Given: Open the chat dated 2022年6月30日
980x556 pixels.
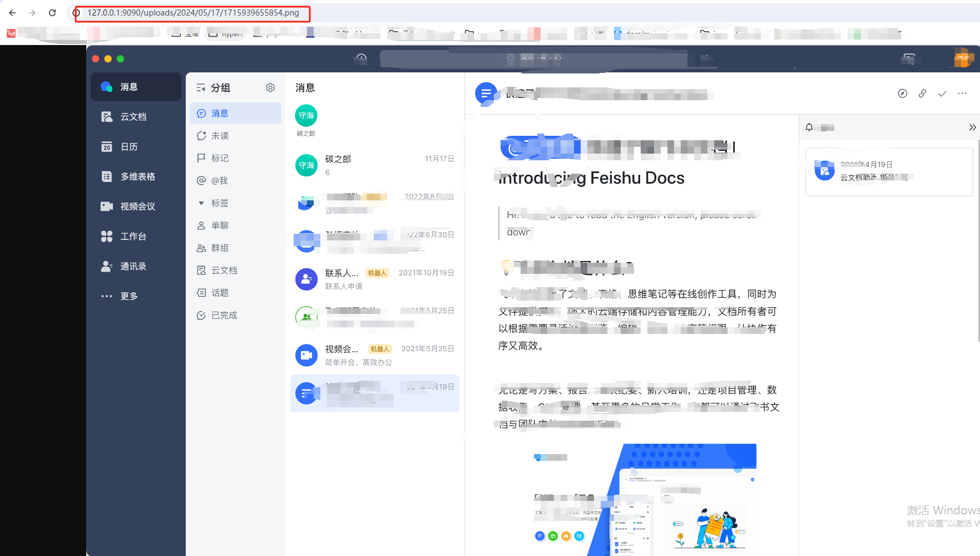Looking at the screenshot, I should [375, 241].
